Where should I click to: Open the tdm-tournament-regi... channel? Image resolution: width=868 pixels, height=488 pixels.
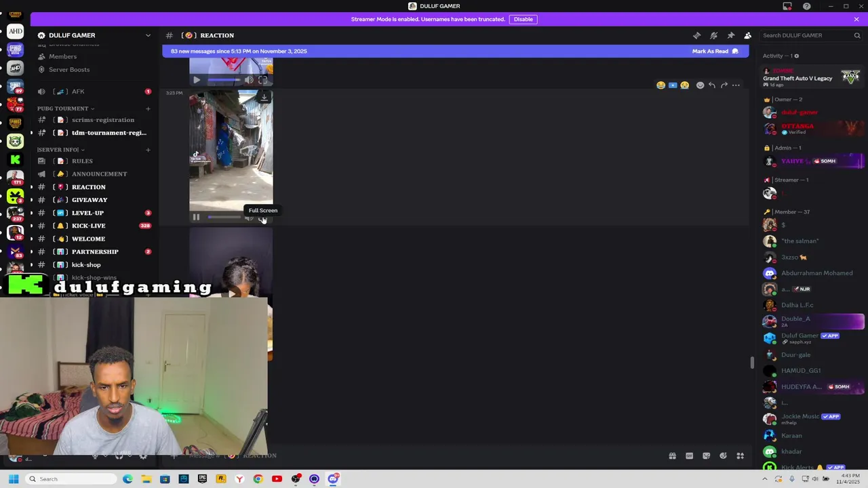(94, 133)
